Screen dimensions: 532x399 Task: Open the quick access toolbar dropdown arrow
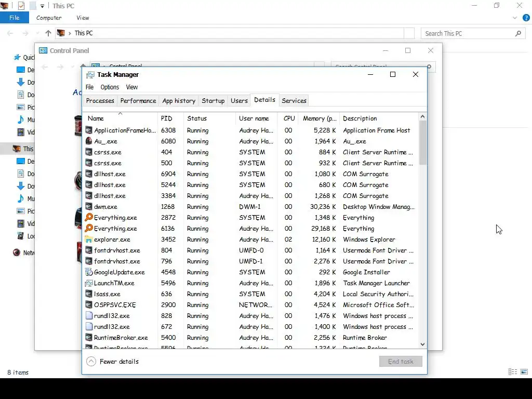(42, 6)
